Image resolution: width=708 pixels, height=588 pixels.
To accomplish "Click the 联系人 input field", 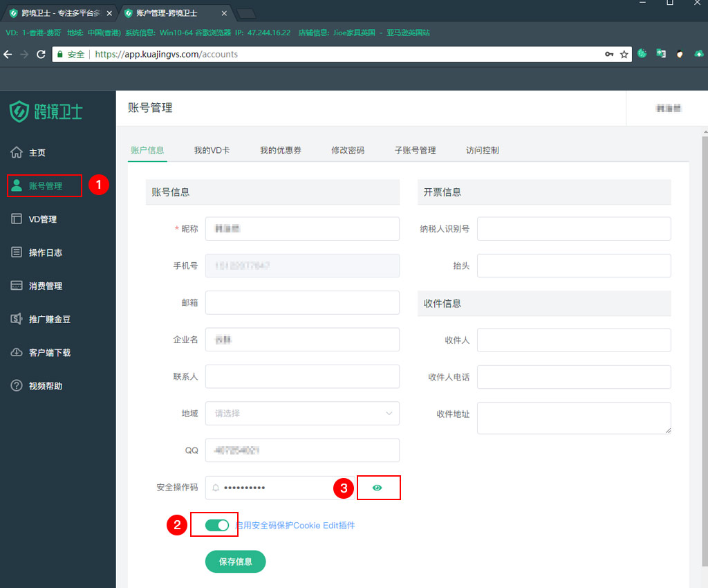I will tap(302, 376).
